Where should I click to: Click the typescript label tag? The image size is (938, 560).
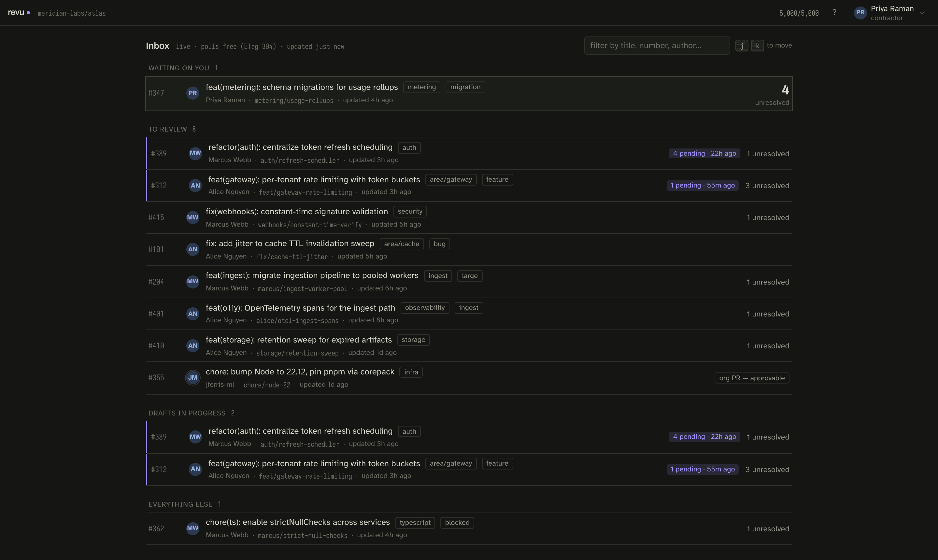click(415, 523)
